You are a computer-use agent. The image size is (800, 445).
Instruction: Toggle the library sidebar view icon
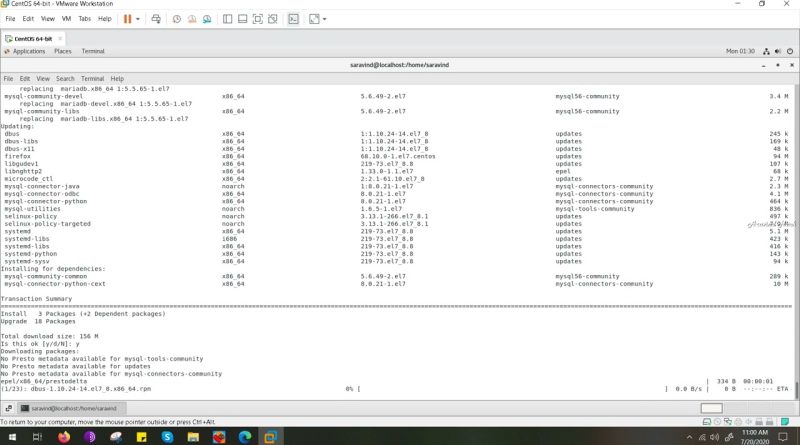(228, 19)
